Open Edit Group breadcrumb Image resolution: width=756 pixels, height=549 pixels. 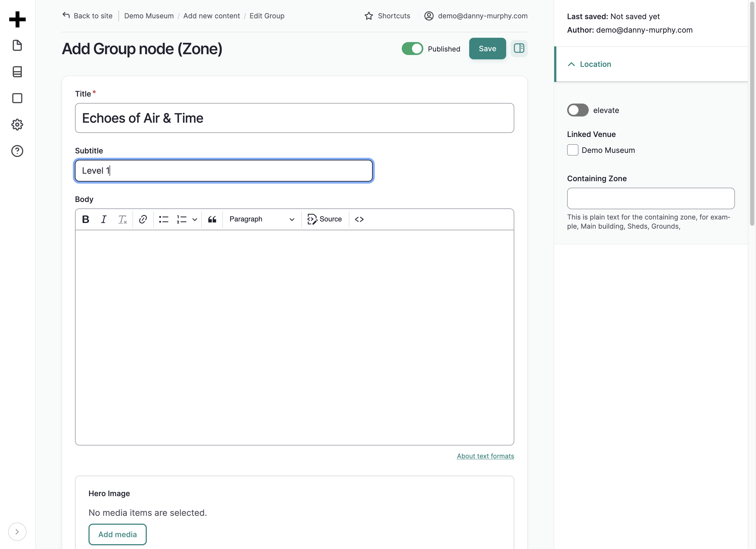pyautogui.click(x=267, y=16)
